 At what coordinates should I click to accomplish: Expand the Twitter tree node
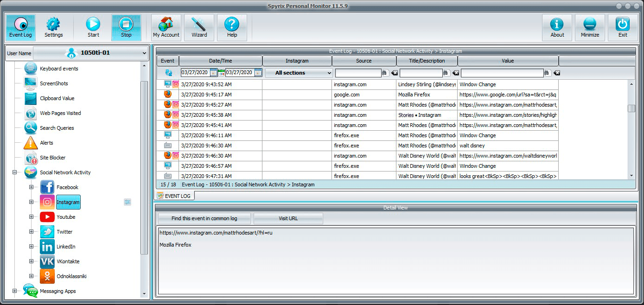click(x=32, y=232)
